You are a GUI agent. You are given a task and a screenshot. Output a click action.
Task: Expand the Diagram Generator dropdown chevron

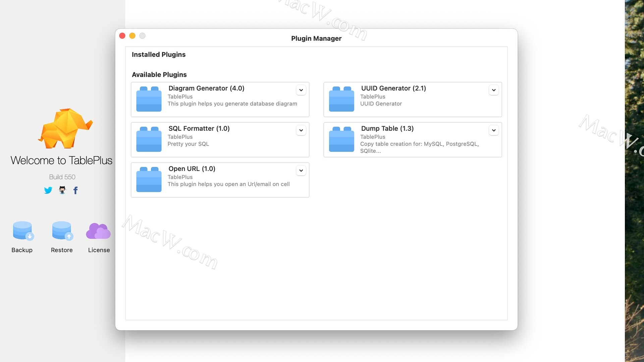[301, 90]
